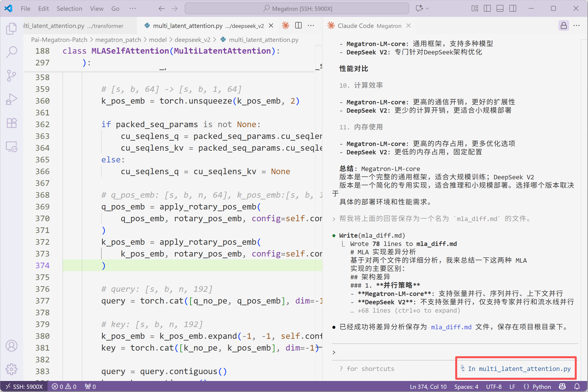Screen dimensions: 588x392
Task: Click the forwarded ports indicator in status bar
Action: pyautogui.click(x=90, y=387)
